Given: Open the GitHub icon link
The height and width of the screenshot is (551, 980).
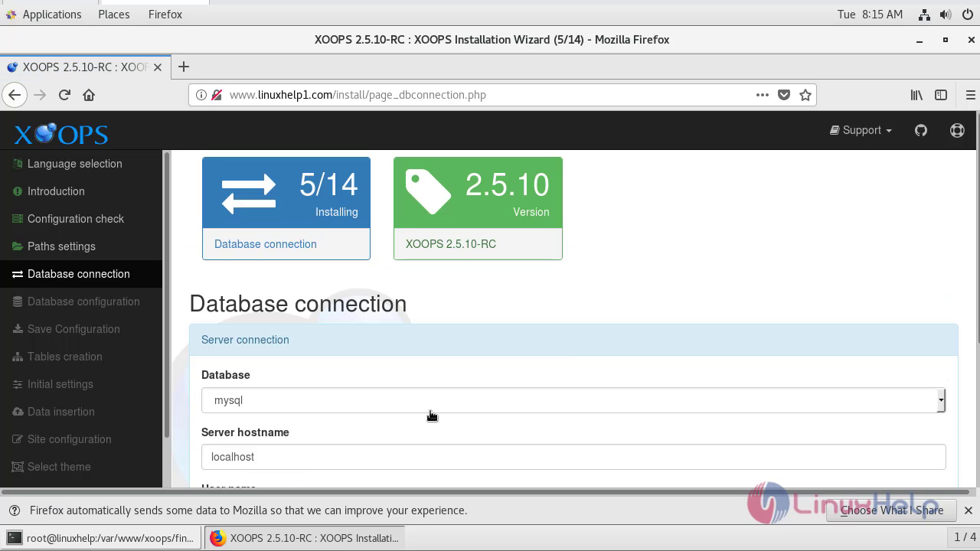Looking at the screenshot, I should pyautogui.click(x=921, y=130).
